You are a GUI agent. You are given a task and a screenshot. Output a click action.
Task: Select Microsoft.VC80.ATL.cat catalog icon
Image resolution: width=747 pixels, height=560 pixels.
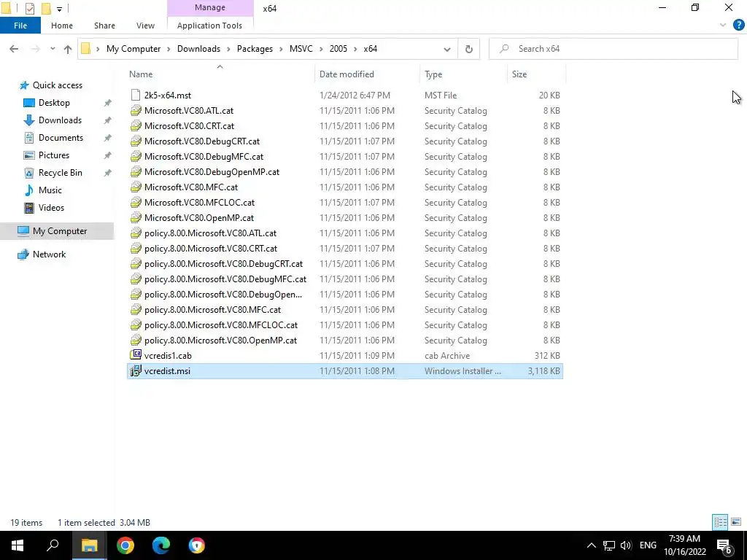[x=136, y=111]
